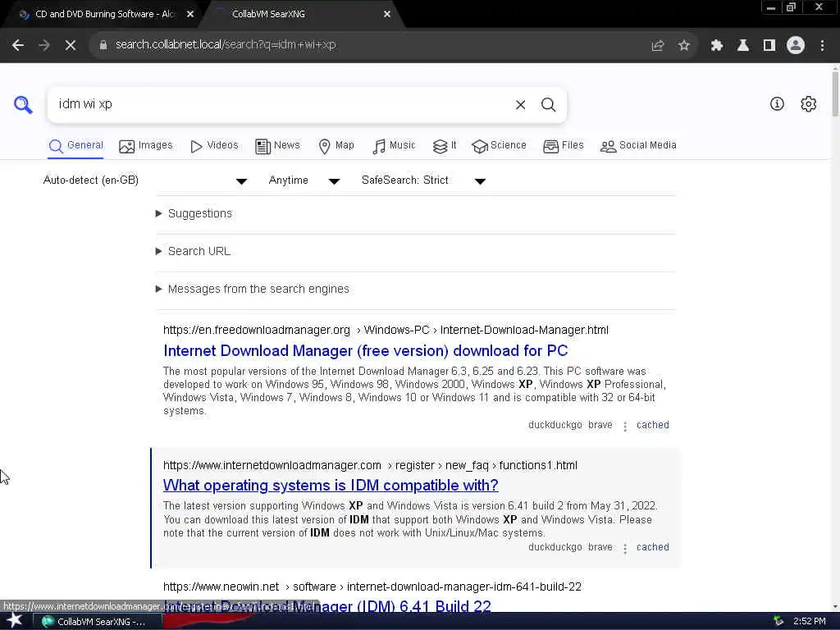The width and height of the screenshot is (840, 630).
Task: Switch to Videos category
Action: pyautogui.click(x=214, y=146)
